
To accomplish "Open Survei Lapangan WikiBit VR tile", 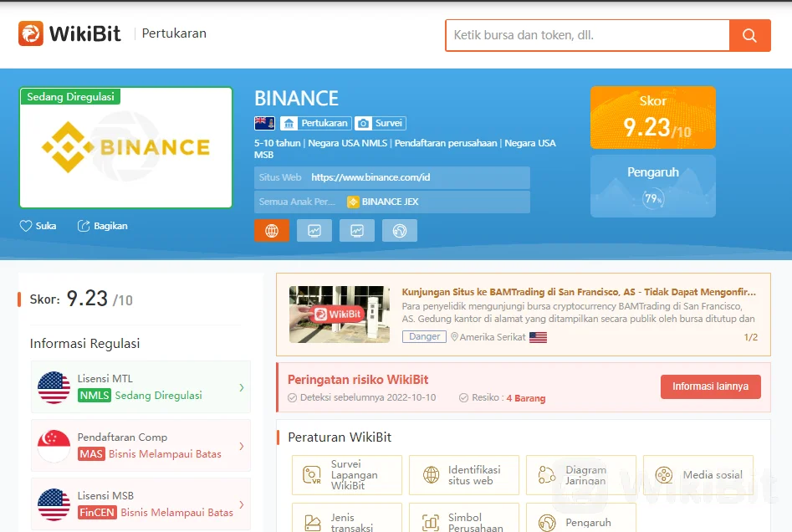I will [347, 475].
